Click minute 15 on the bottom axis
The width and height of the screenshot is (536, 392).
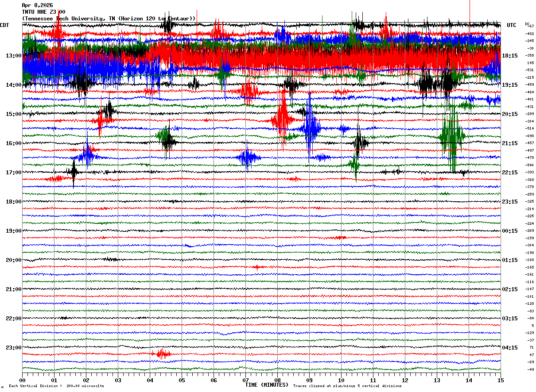(500, 380)
